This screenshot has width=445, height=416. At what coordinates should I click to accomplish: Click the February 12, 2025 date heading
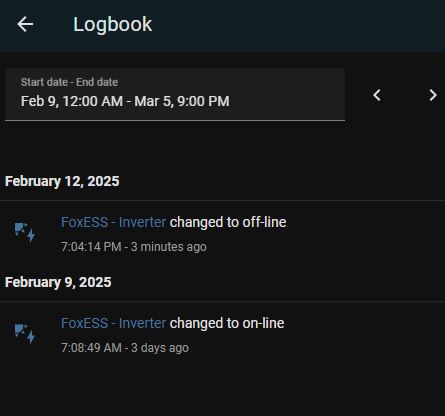tap(62, 182)
